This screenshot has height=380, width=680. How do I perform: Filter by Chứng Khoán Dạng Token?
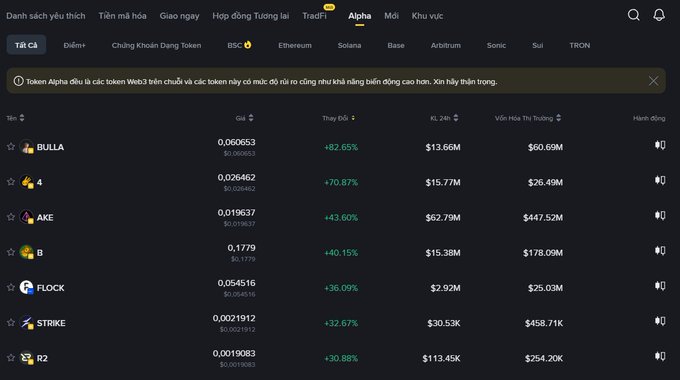[156, 45]
